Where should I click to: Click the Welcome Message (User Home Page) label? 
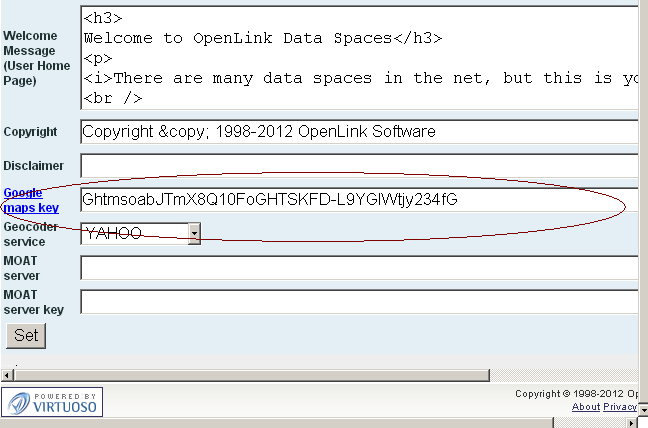pos(36,58)
